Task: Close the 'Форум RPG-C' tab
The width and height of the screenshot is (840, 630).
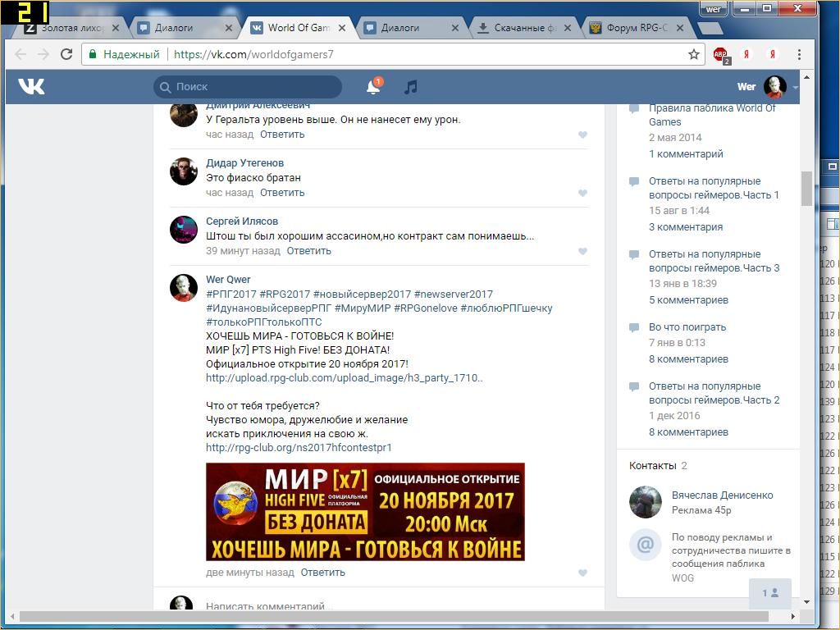Action: click(680, 28)
